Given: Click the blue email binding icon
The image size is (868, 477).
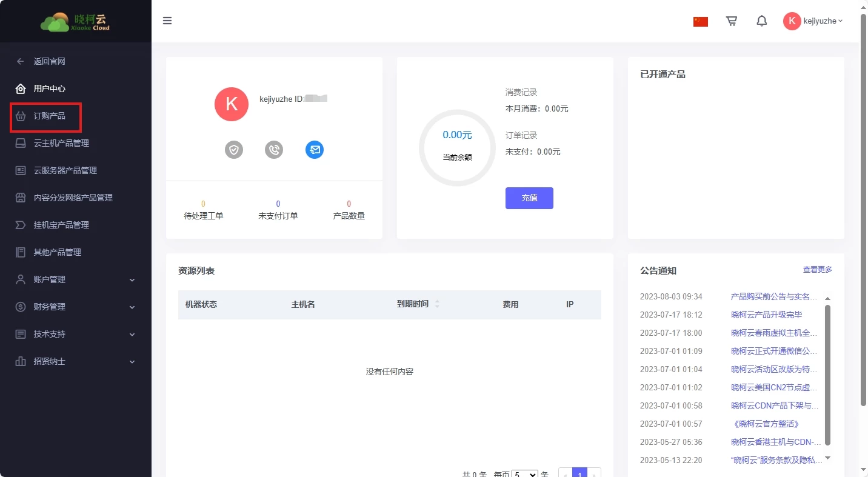Looking at the screenshot, I should (315, 150).
